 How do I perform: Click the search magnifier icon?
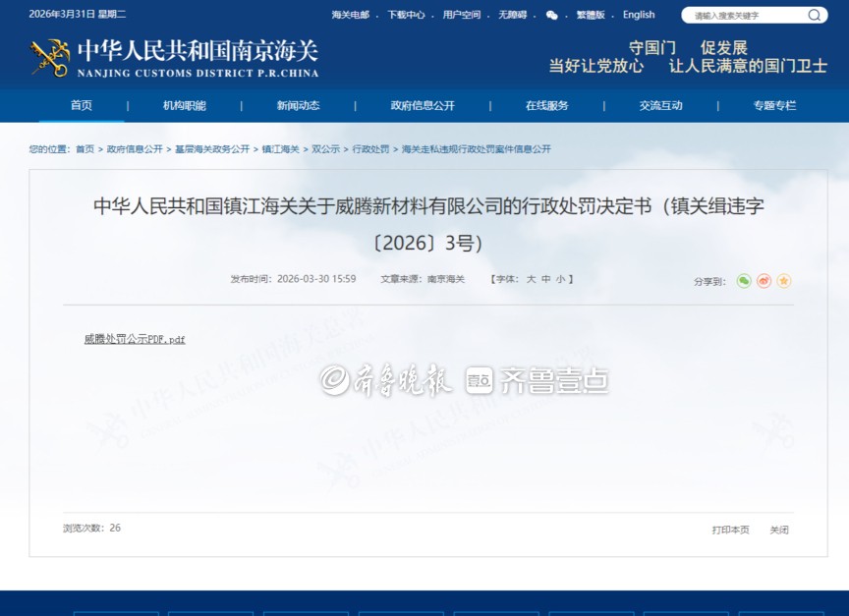click(x=814, y=15)
